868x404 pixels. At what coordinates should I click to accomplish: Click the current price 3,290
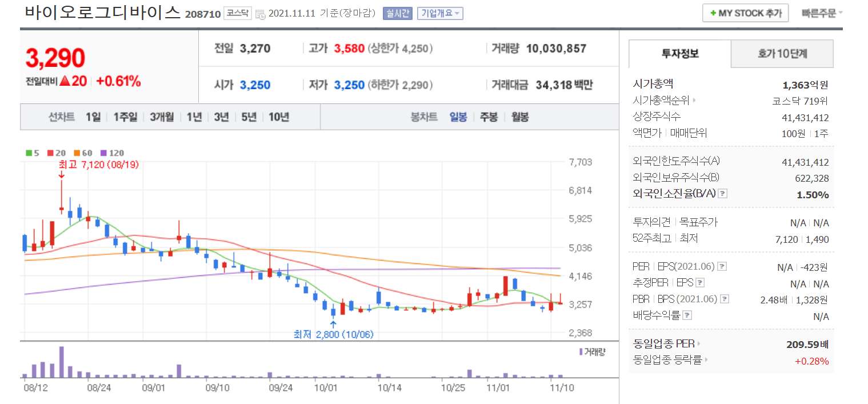55,58
